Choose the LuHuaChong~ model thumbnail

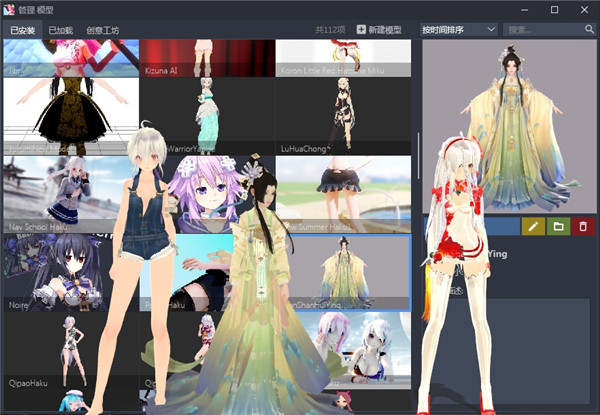coord(343,116)
